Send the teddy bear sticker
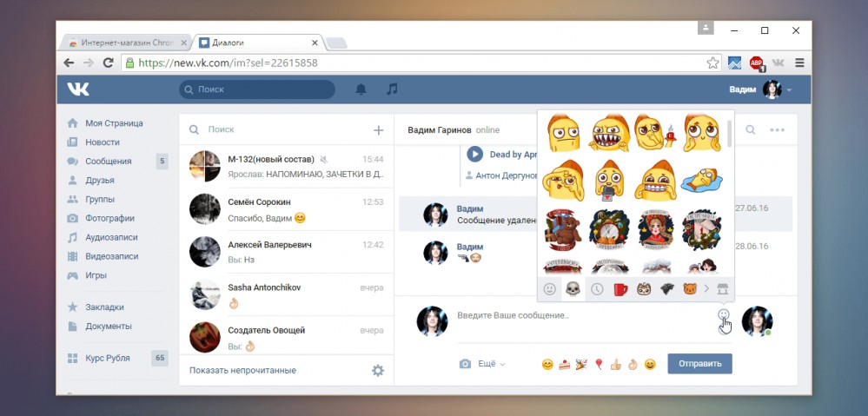 tap(562, 229)
